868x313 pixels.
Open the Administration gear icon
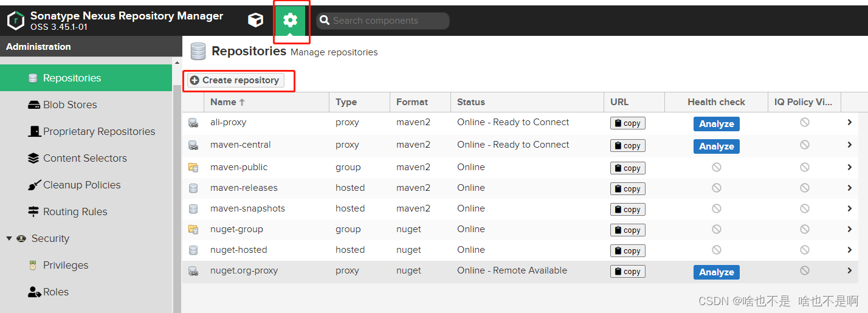click(291, 20)
